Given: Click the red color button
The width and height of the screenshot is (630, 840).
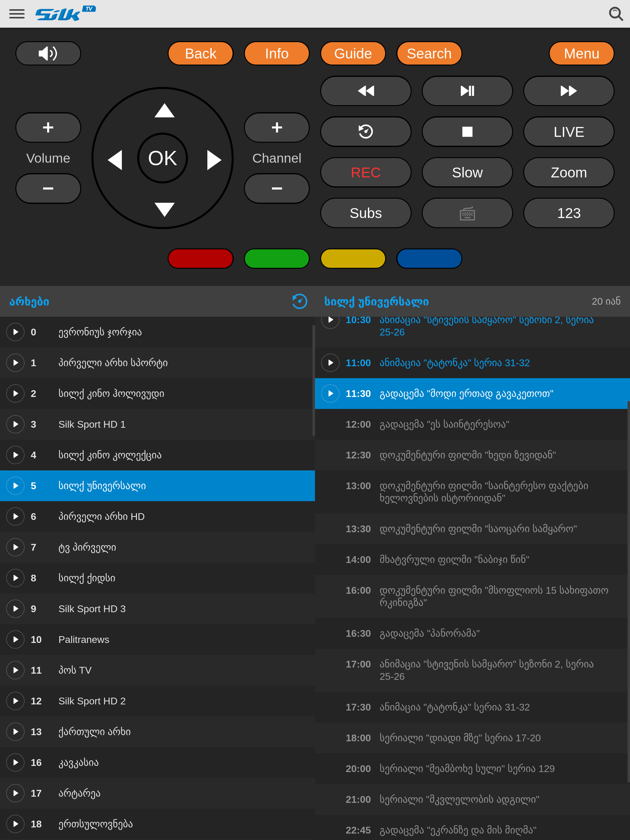Looking at the screenshot, I should click(201, 259).
